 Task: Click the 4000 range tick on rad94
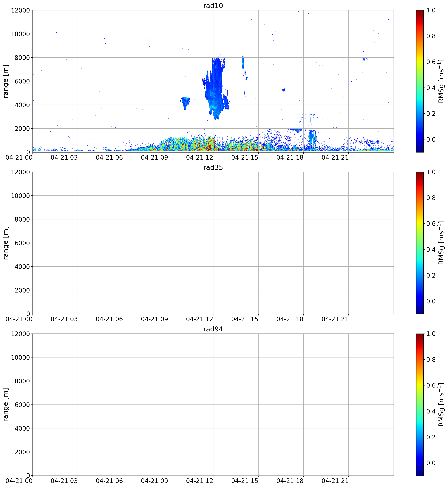tap(22, 428)
